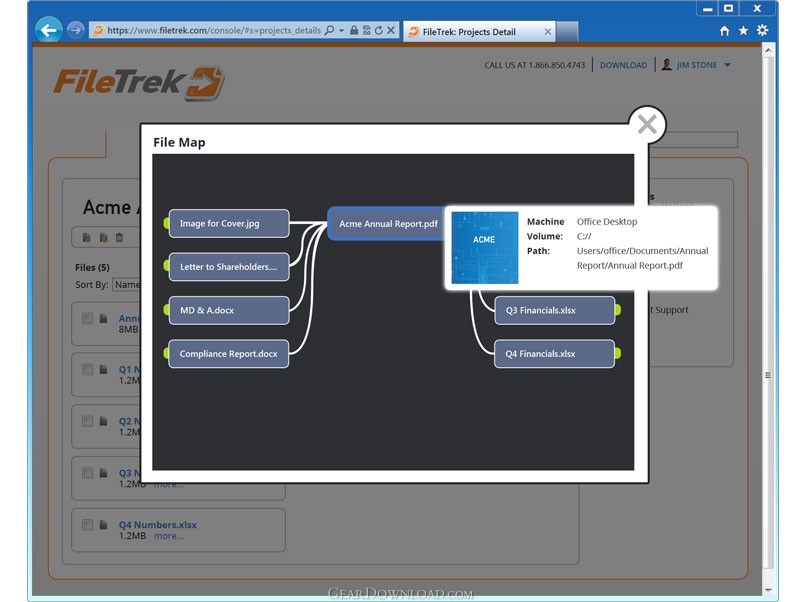Click the Path value in file tooltip
The width and height of the screenshot is (803, 602).
point(642,258)
